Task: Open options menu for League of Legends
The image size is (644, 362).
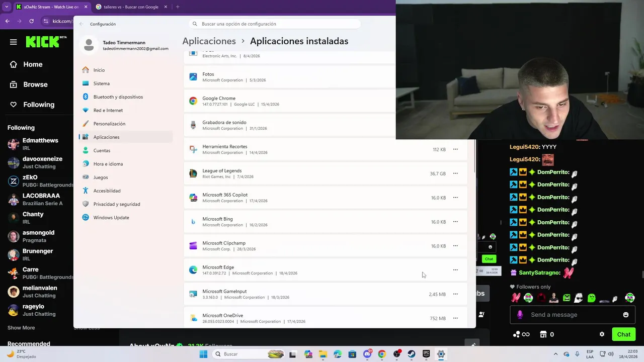Action: 455,173
